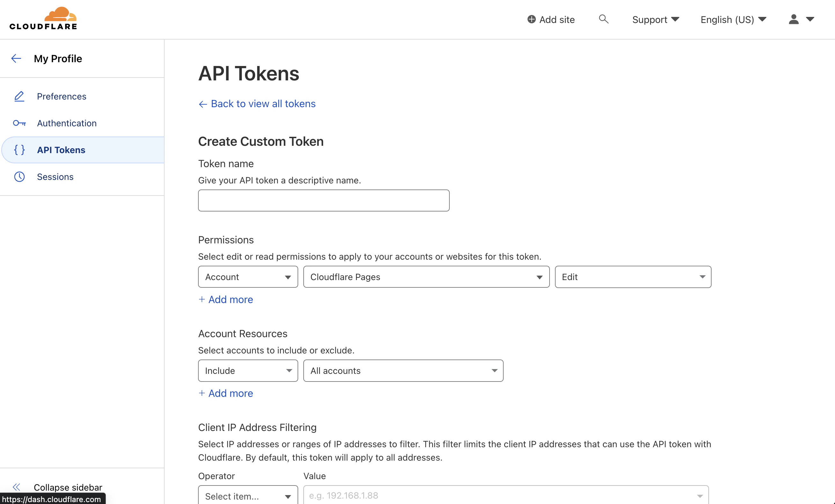Click the Add site plus icon
This screenshot has width=835, height=504.
pyautogui.click(x=531, y=19)
